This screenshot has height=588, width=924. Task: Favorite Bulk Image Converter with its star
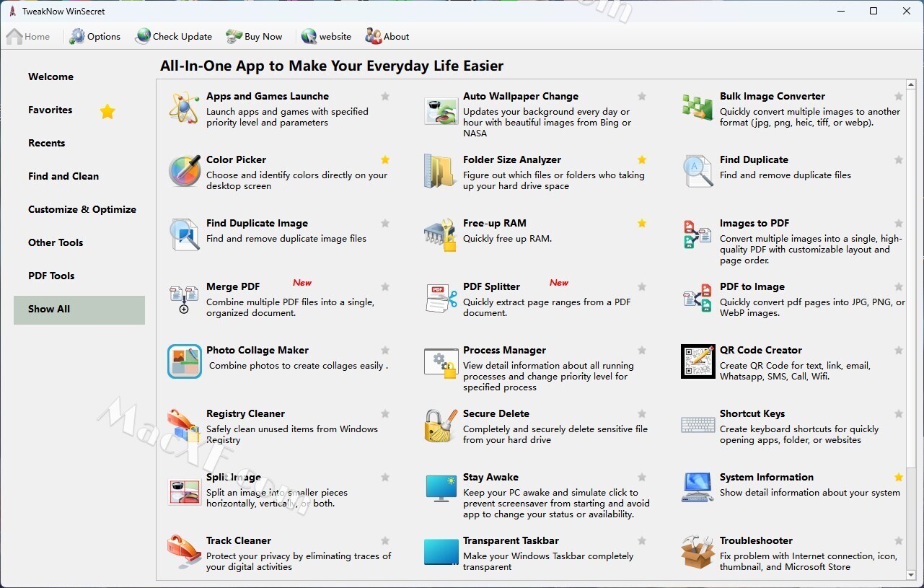pyautogui.click(x=899, y=96)
